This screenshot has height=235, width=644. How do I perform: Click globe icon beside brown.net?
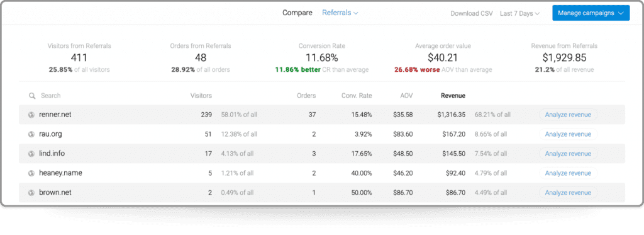[31, 193]
